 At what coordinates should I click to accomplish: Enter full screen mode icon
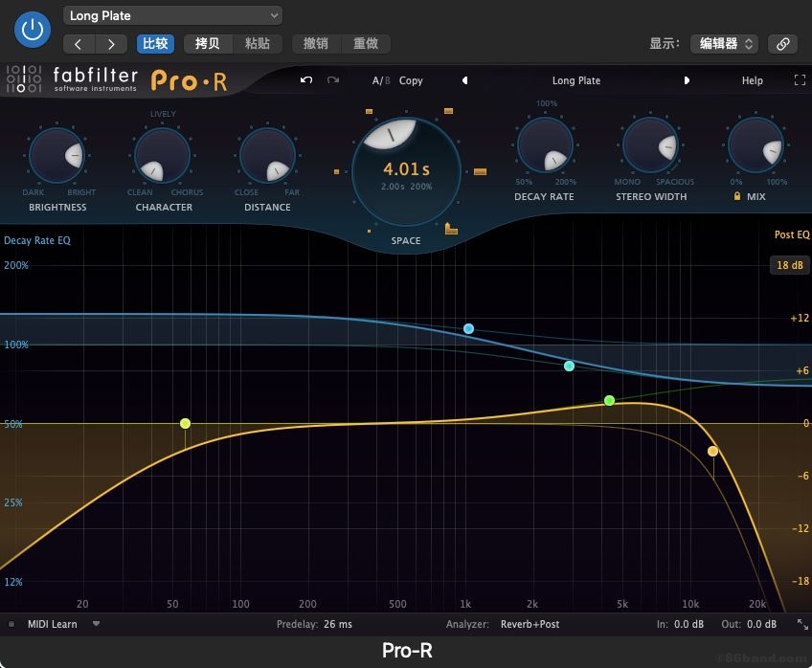click(x=800, y=80)
